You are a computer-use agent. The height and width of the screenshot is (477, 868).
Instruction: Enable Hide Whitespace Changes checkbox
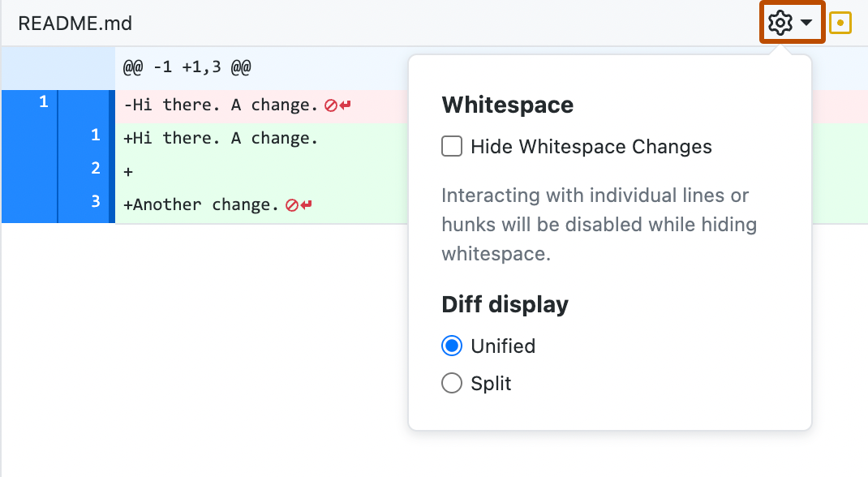point(452,147)
